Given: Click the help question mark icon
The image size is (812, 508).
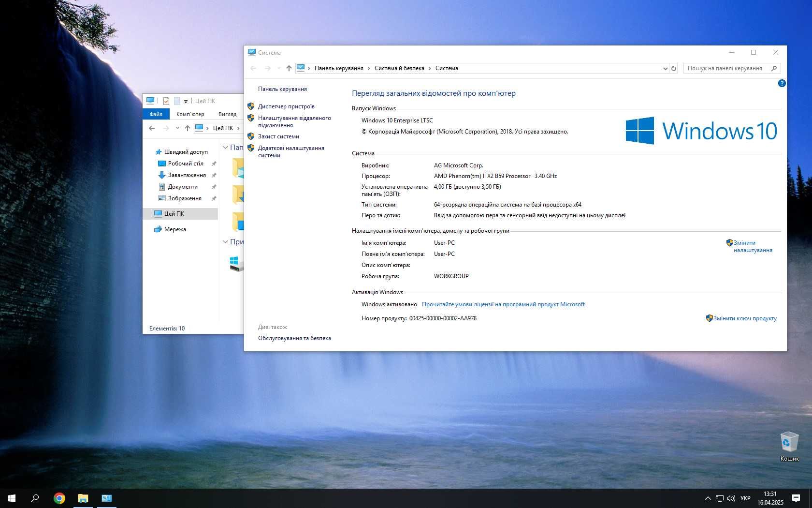Looking at the screenshot, I should coord(782,83).
